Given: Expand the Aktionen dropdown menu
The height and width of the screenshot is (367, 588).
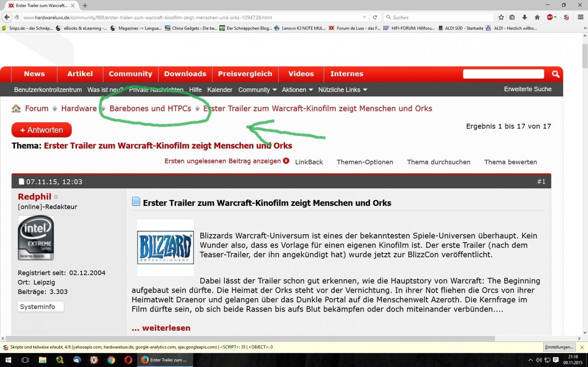Looking at the screenshot, I should point(298,90).
